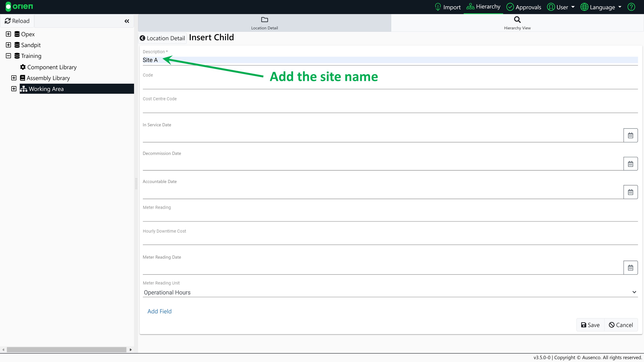
Task: Open the Language dropdown menu
Action: click(601, 7)
